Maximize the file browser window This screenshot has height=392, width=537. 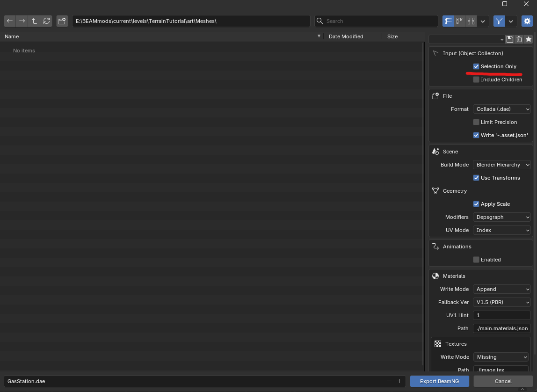504,4
